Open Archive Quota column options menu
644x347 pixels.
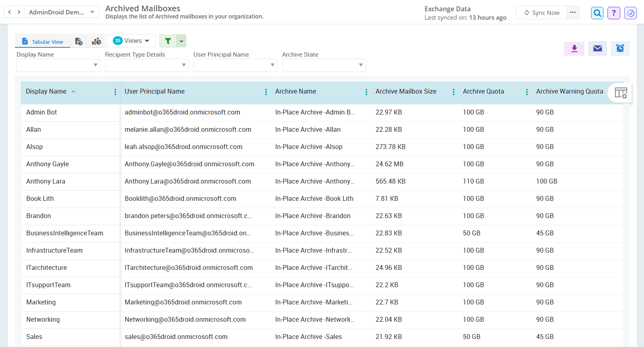pos(527,92)
